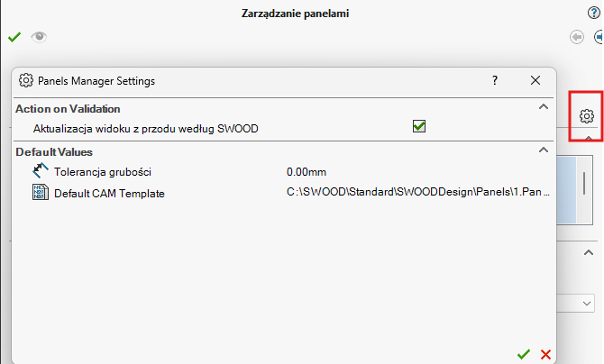Image resolution: width=604 pixels, height=364 pixels.
Task: Cancel settings with the bottom red X
Action: (545, 354)
